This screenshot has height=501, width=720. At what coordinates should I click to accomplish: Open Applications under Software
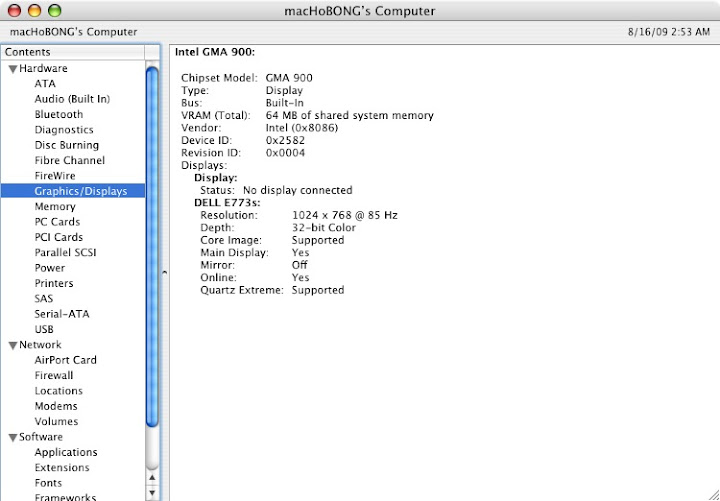[66, 452]
